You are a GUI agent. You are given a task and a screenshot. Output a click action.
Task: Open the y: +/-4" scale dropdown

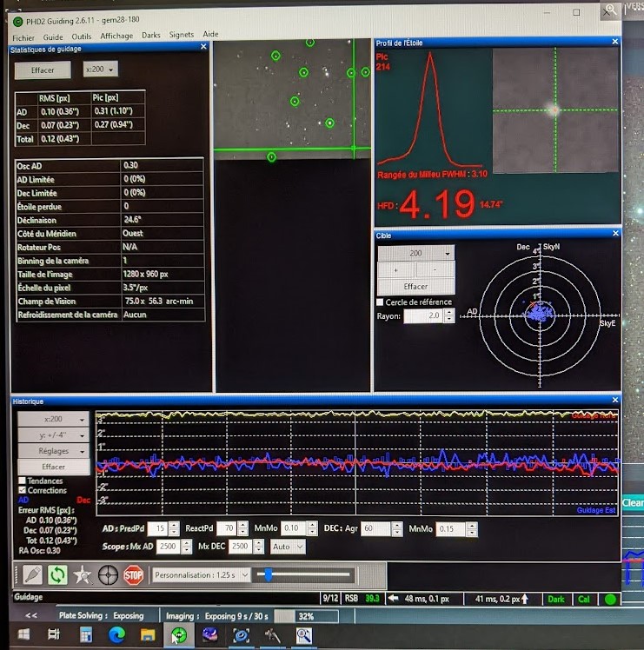(53, 434)
